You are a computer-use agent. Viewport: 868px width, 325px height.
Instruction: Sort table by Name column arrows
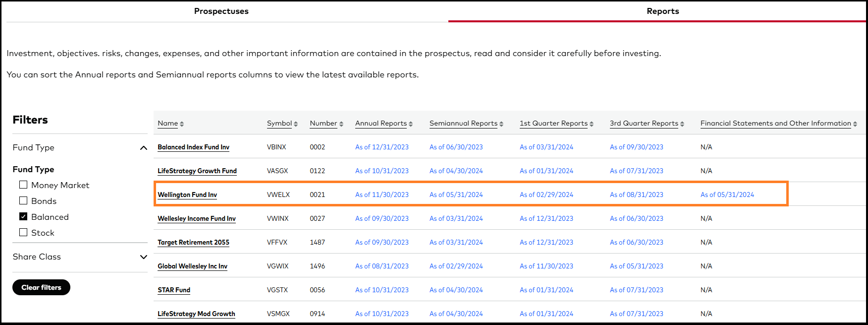click(x=182, y=124)
